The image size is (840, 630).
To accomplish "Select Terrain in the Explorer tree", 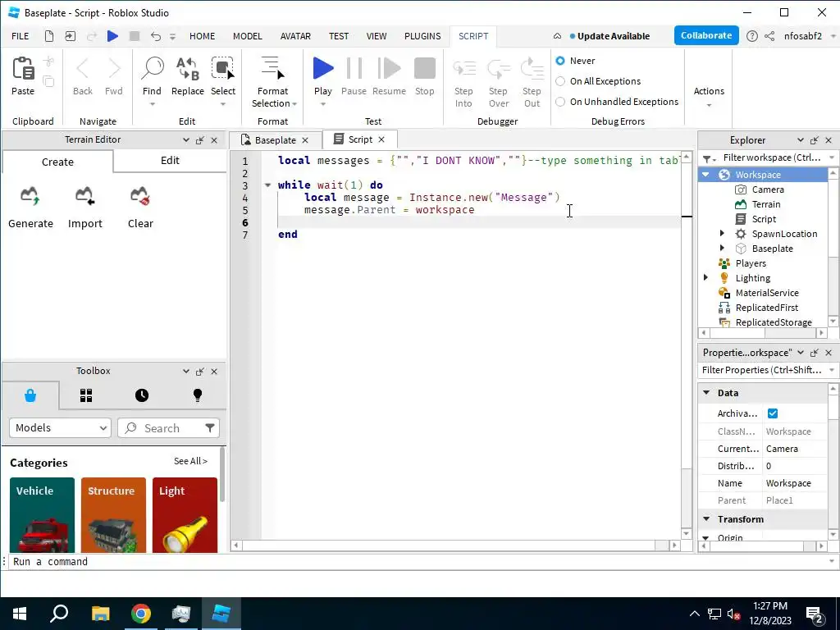I will point(765,204).
